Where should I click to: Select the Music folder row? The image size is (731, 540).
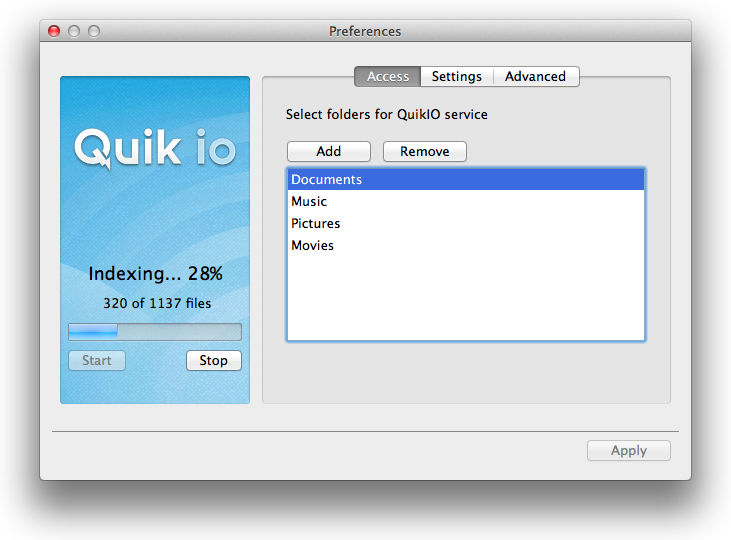(466, 201)
